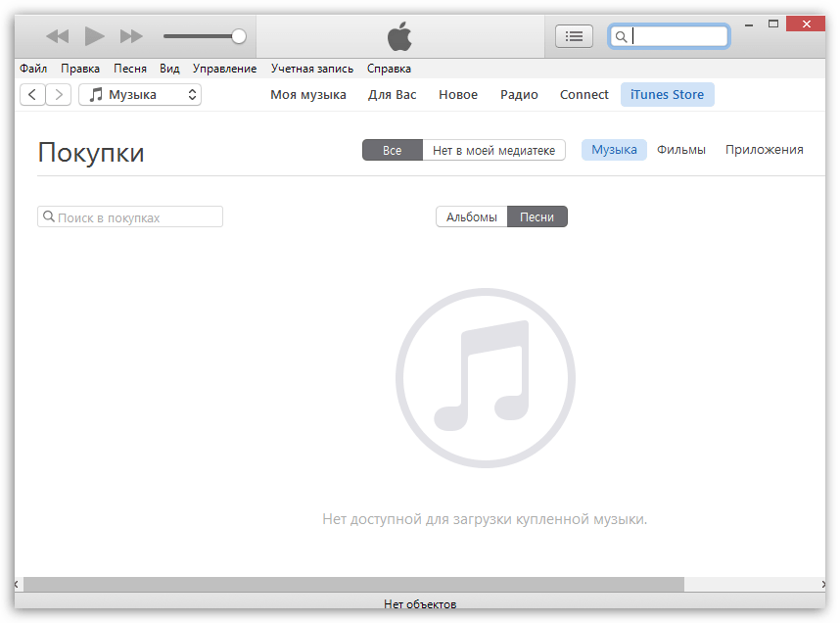Show Музыка purchases category
Screen dimensions: 840x623
click(x=614, y=150)
